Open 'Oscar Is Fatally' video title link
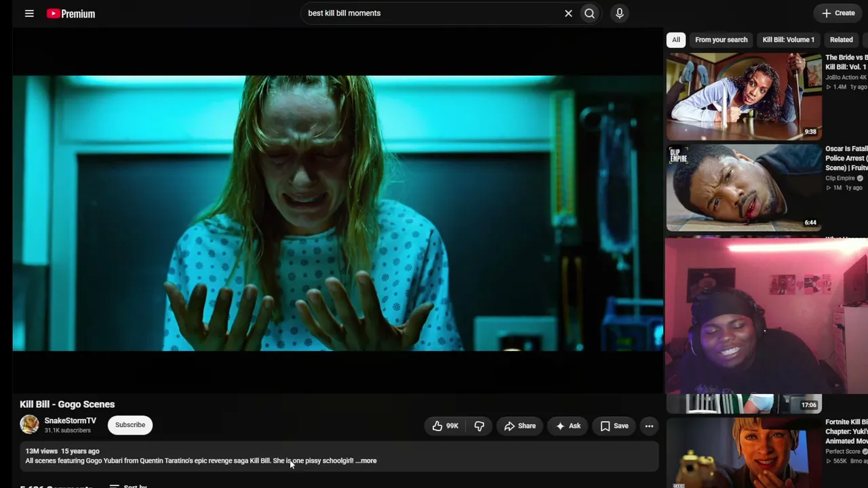Screen dimensions: 868x488 846,158
